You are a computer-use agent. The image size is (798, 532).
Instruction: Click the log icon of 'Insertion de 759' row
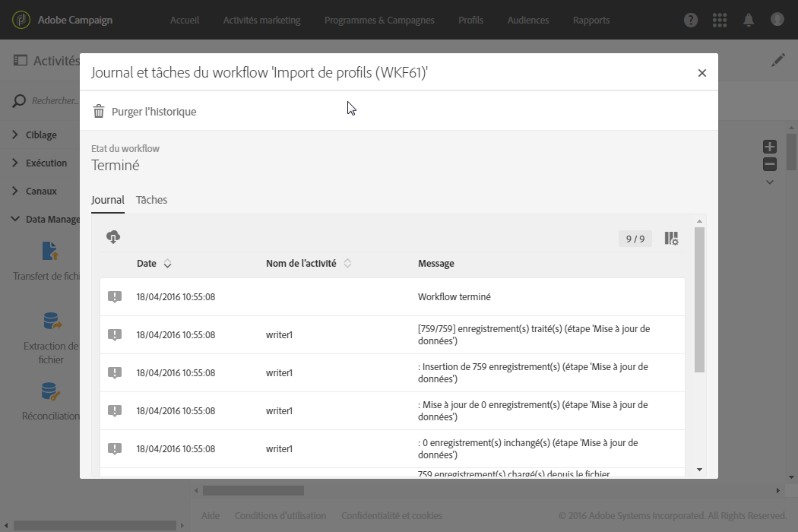pos(115,372)
